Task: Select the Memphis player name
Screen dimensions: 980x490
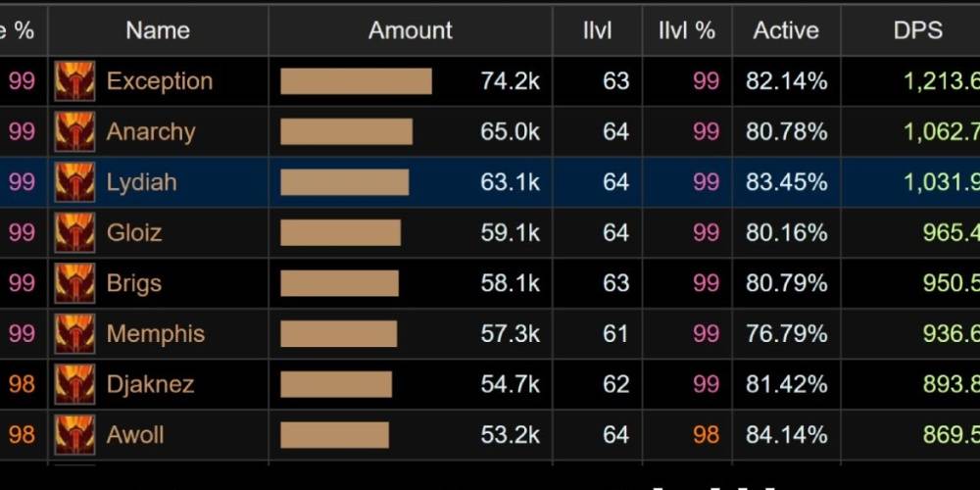Action: 155,334
